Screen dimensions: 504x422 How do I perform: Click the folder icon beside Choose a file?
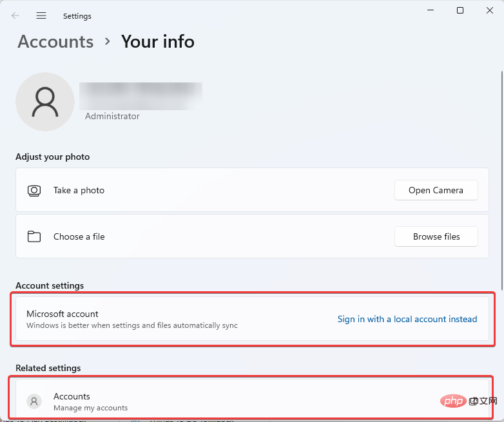(34, 236)
